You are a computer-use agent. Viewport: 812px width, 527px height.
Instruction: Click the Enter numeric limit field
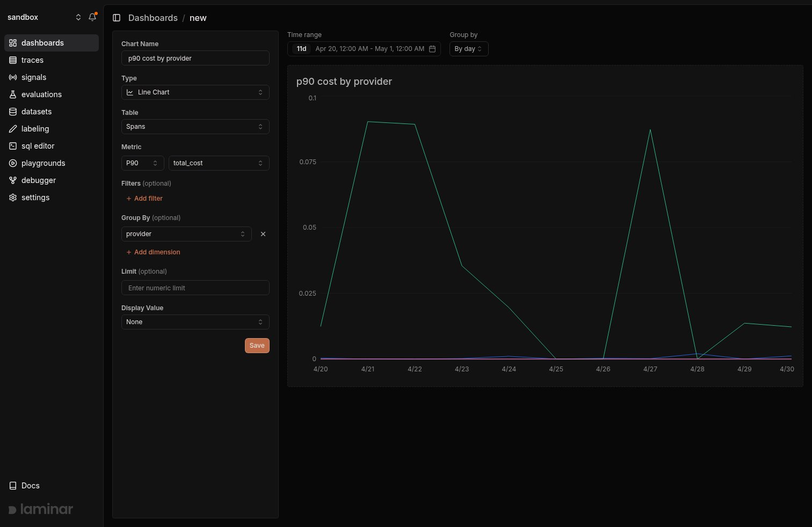195,288
